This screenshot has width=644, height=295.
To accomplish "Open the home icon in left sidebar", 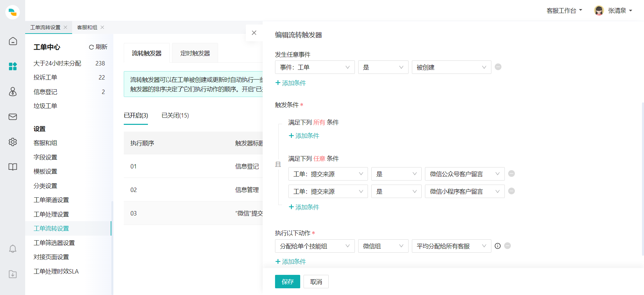I will tap(13, 41).
